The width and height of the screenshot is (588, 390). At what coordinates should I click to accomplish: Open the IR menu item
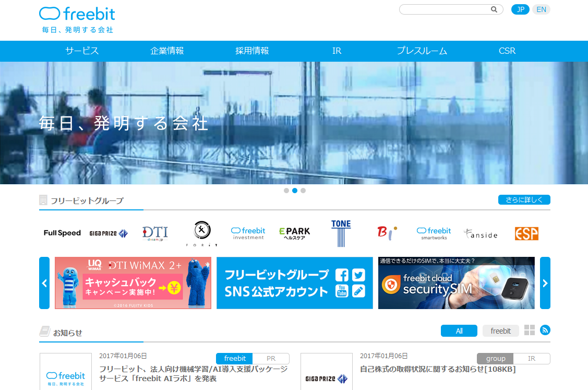click(x=337, y=51)
